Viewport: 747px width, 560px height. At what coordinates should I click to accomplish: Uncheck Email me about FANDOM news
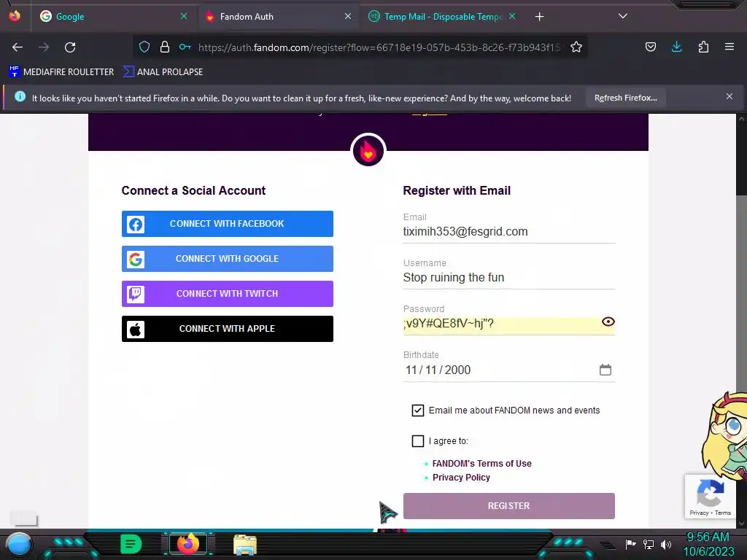[x=418, y=411]
